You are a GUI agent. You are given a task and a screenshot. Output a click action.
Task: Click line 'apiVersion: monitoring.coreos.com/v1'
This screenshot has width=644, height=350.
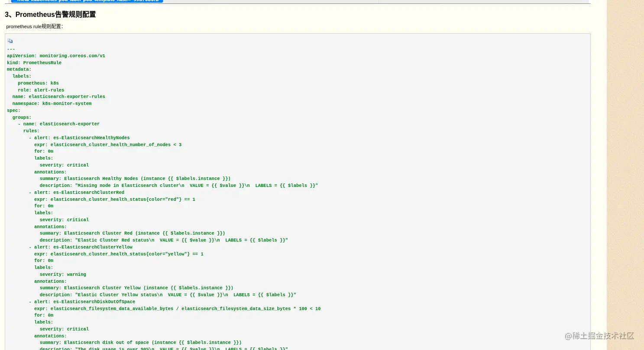click(56, 56)
